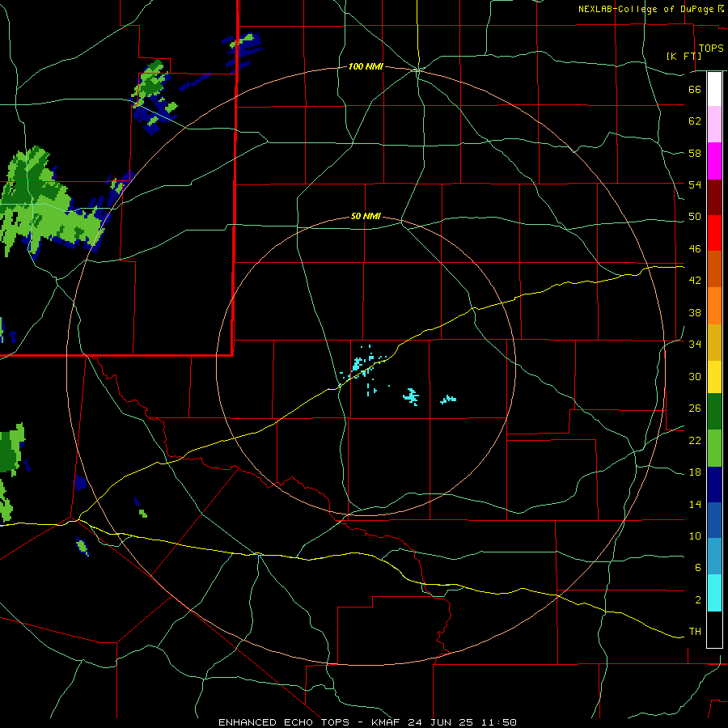This screenshot has height=728, width=728.
Task: Pick the medium blue swatch near label 10
Action: 714,520
